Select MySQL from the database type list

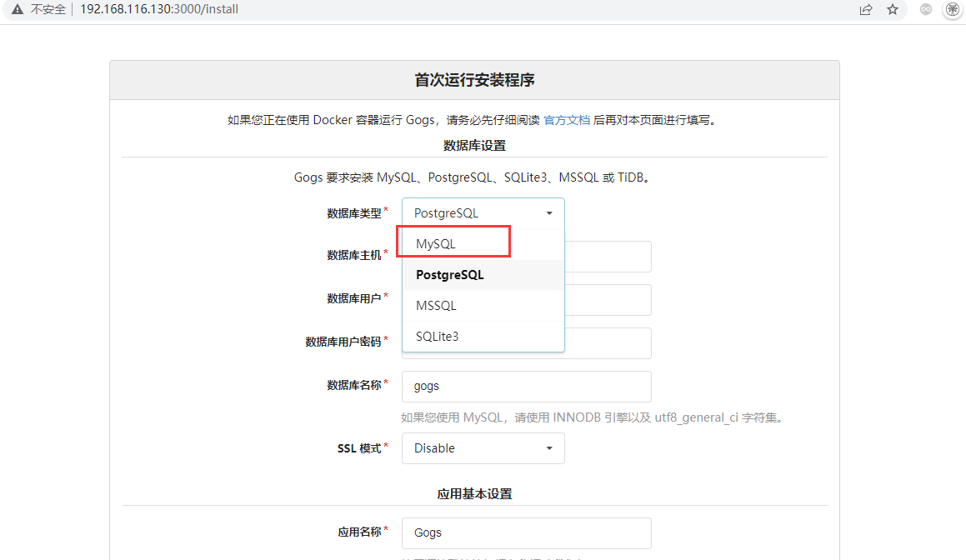pos(483,244)
